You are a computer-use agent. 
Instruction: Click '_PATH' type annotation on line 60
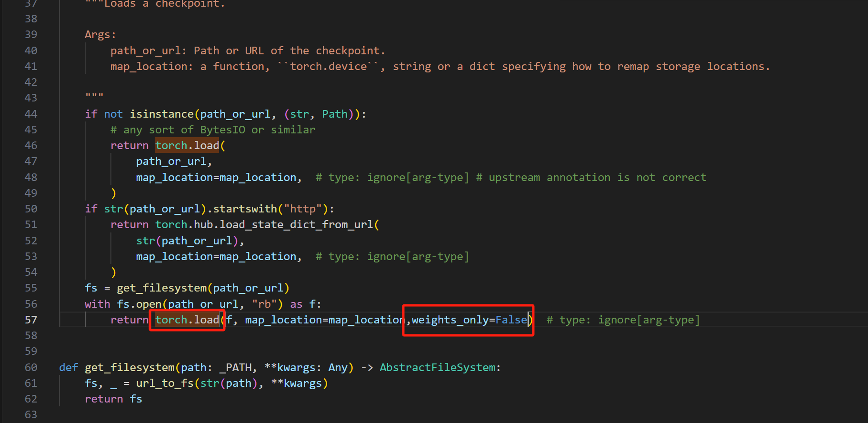(236, 367)
